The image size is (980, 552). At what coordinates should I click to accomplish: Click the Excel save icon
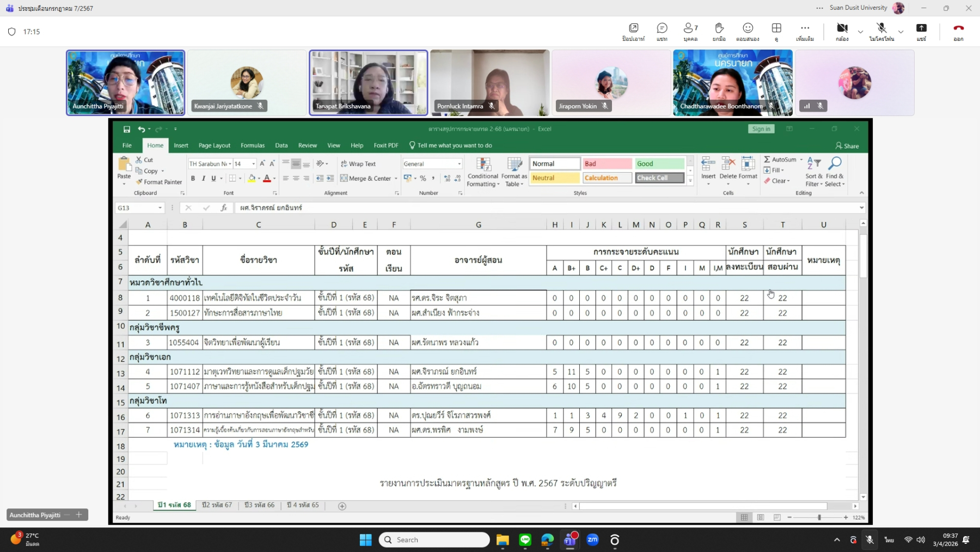[127, 129]
